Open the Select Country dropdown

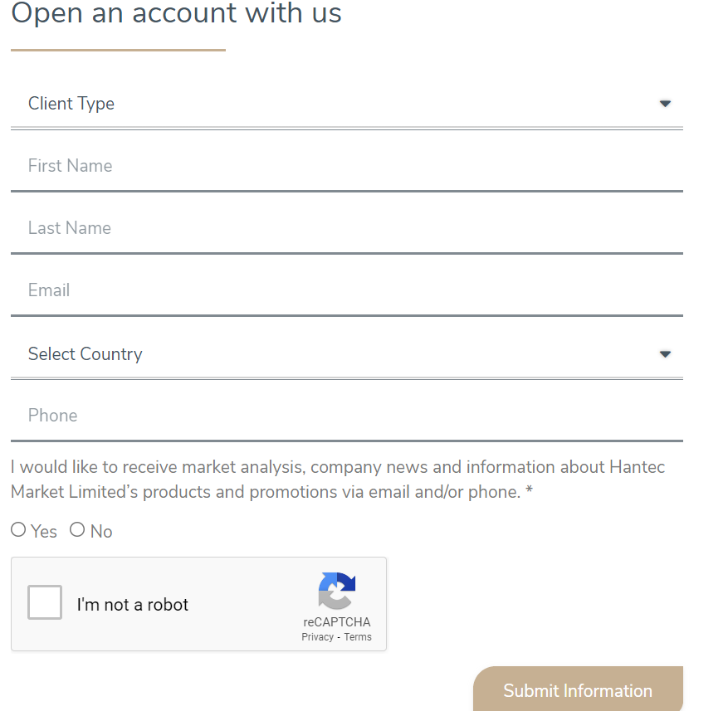tap(347, 354)
